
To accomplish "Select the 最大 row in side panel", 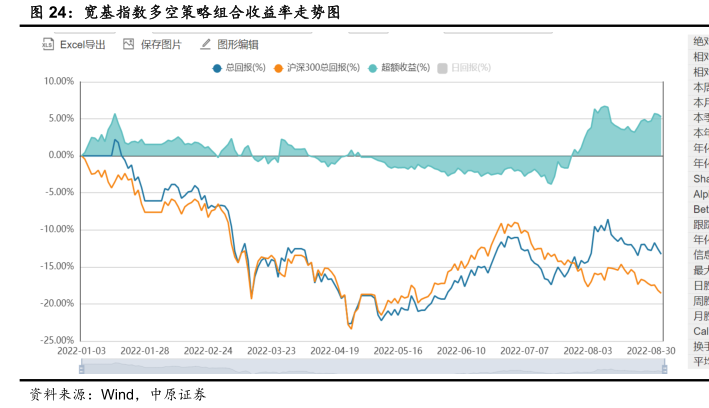I will coord(700,270).
